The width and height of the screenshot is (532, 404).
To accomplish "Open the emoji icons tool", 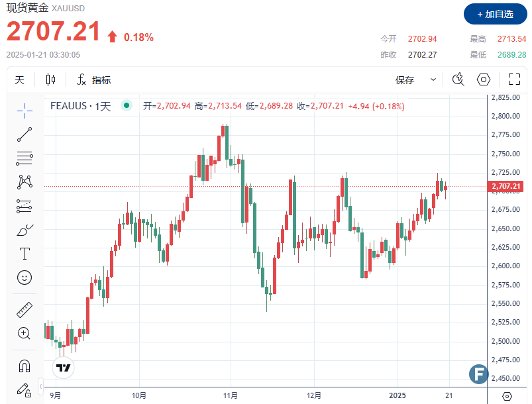I will 25,278.
